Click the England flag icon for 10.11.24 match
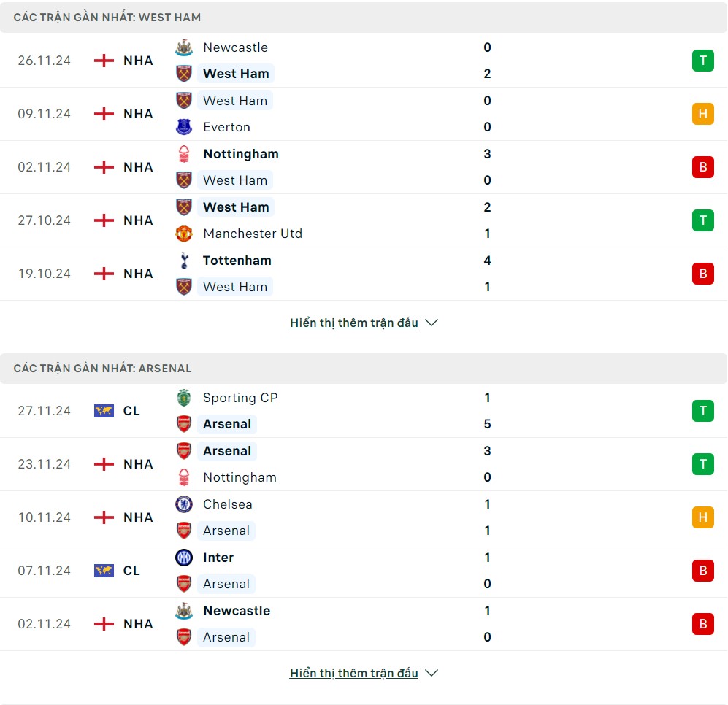This screenshot has height=705, width=728. point(104,517)
